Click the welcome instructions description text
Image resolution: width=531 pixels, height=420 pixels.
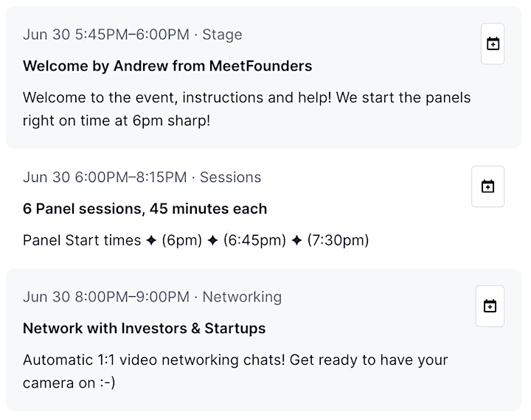click(x=246, y=109)
